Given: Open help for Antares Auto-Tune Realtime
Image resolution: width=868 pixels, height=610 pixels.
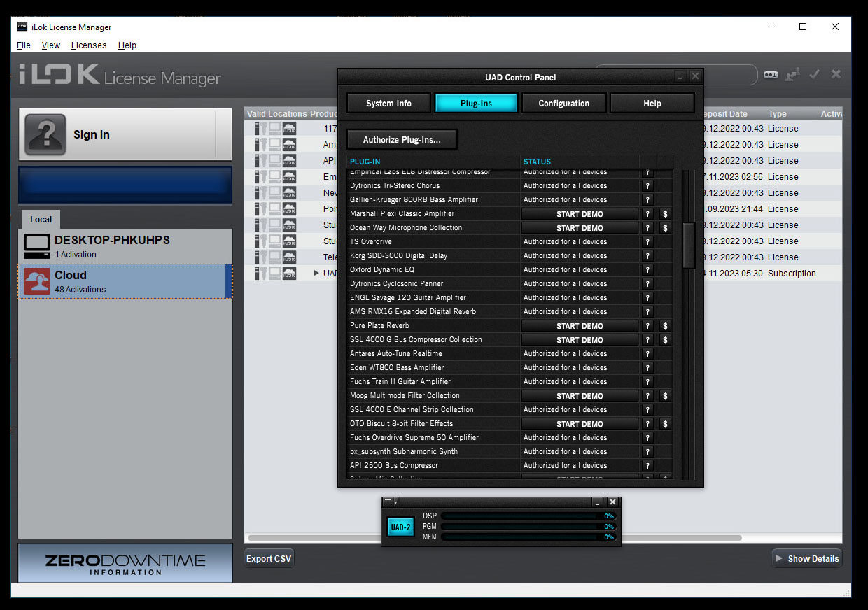Looking at the screenshot, I should tap(647, 354).
